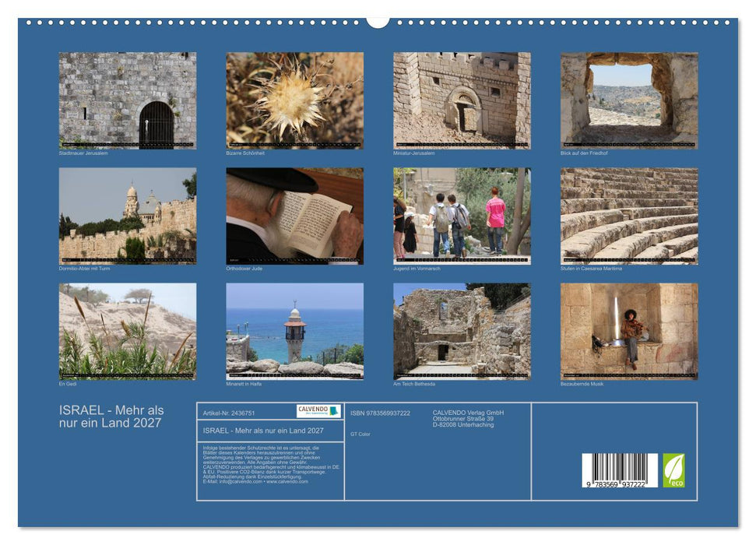Select the Dormitio-Abtei mit Turm photo
Image resolution: width=756 pixels, height=545 pixels.
tap(127, 216)
